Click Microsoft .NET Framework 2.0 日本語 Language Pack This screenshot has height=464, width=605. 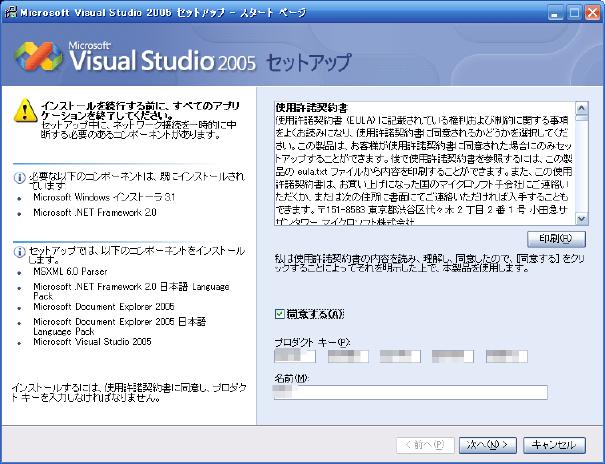(x=131, y=292)
